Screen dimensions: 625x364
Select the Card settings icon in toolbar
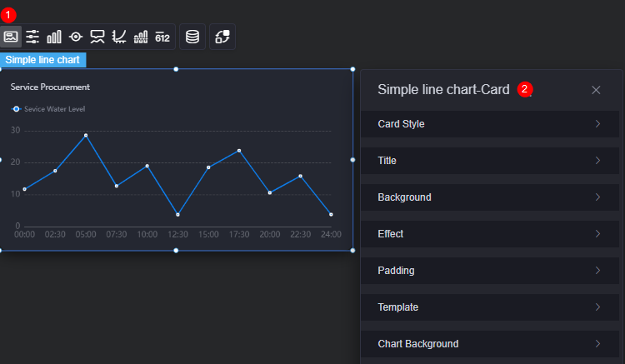[x=11, y=37]
